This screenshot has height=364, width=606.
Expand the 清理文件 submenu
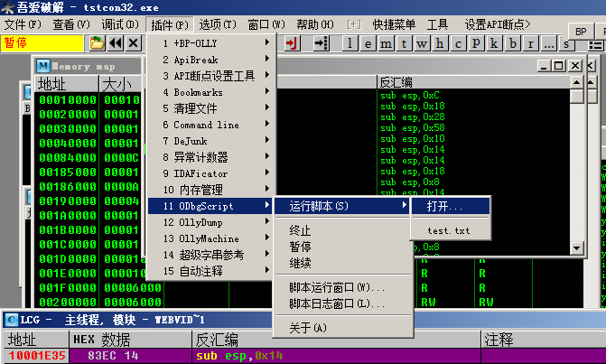coord(210,108)
